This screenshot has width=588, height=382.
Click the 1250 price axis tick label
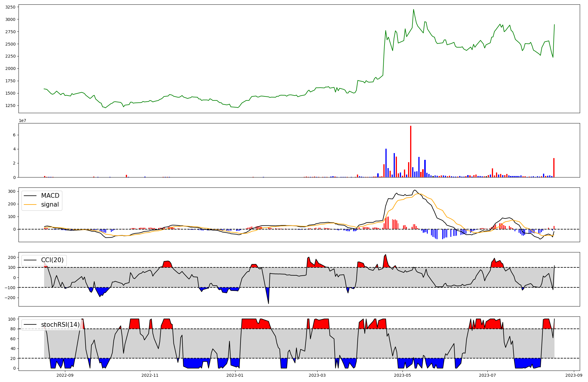coord(11,105)
